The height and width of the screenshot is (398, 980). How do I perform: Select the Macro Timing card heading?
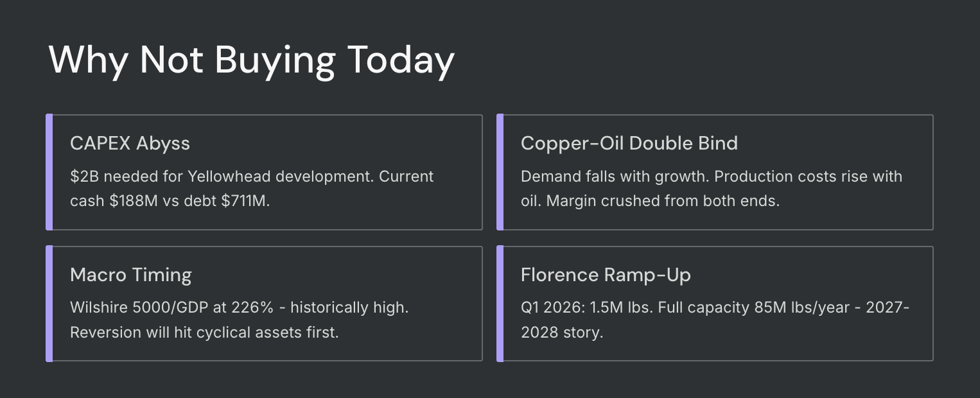(x=131, y=275)
